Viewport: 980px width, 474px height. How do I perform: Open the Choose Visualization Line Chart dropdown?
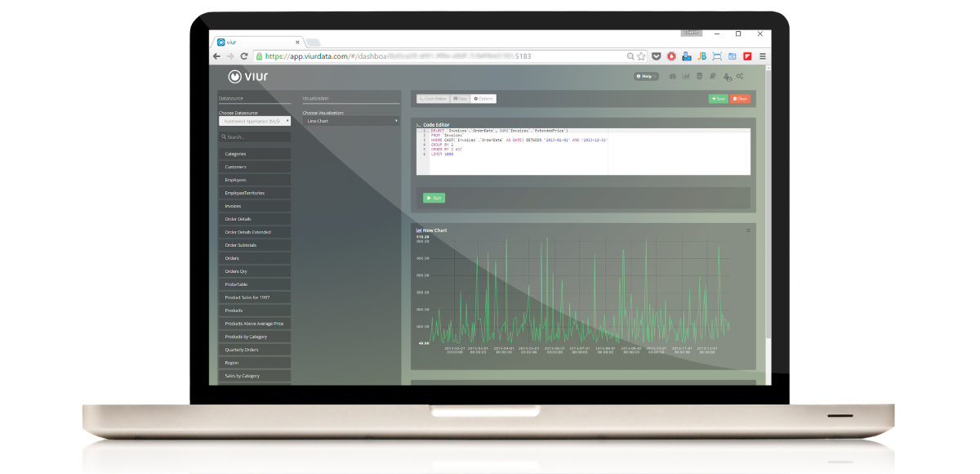pyautogui.click(x=350, y=122)
